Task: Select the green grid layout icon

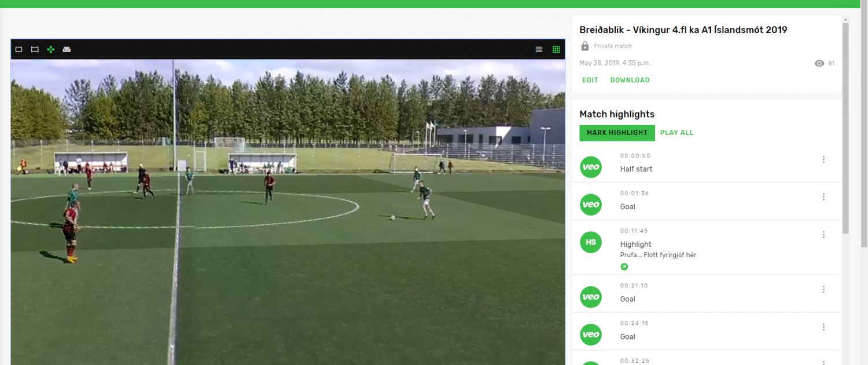Action: pos(557,49)
